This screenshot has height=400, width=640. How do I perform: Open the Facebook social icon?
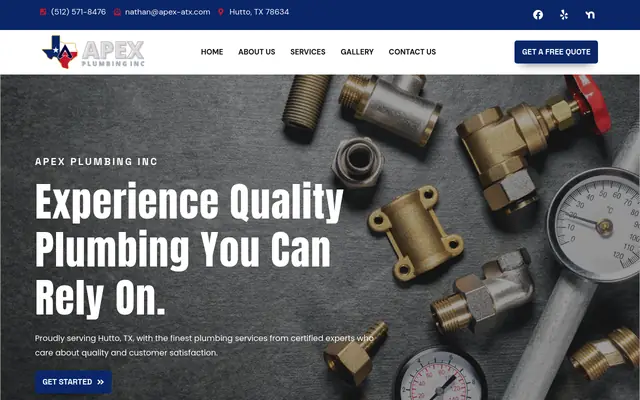[x=538, y=15]
